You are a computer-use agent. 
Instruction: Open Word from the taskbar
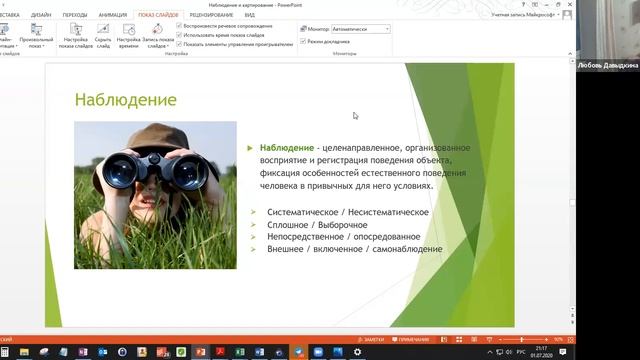[x=260, y=352]
